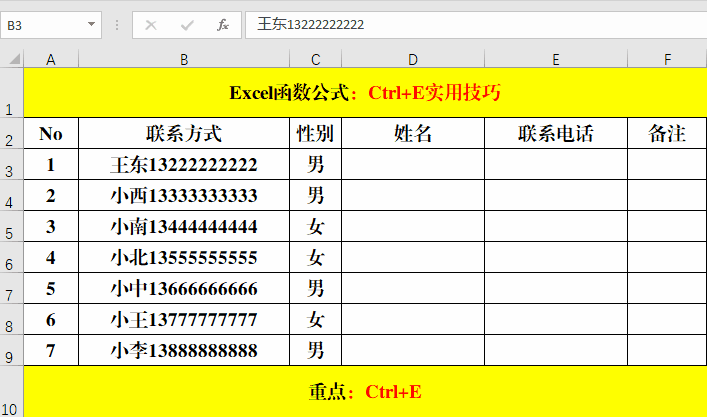Select the 女 gender cell in 小北's row
707x417 pixels.
[x=316, y=257]
